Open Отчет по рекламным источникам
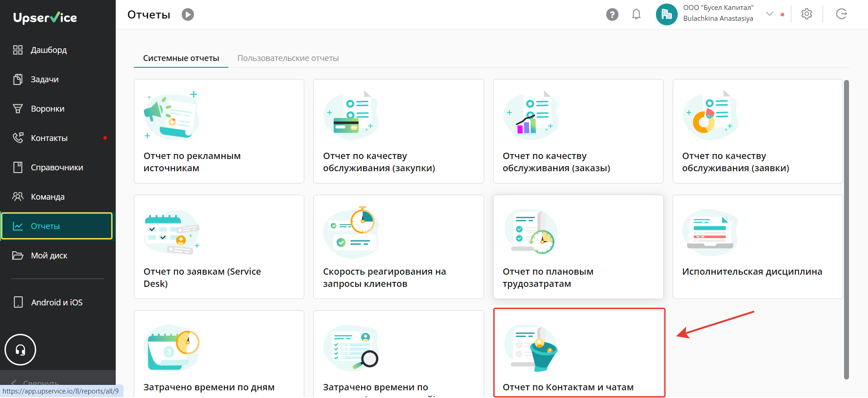 [x=219, y=131]
